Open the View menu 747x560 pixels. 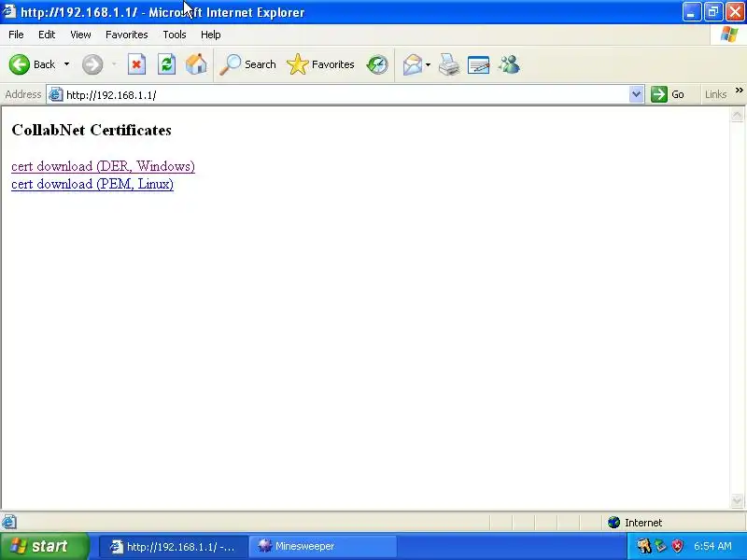click(80, 35)
